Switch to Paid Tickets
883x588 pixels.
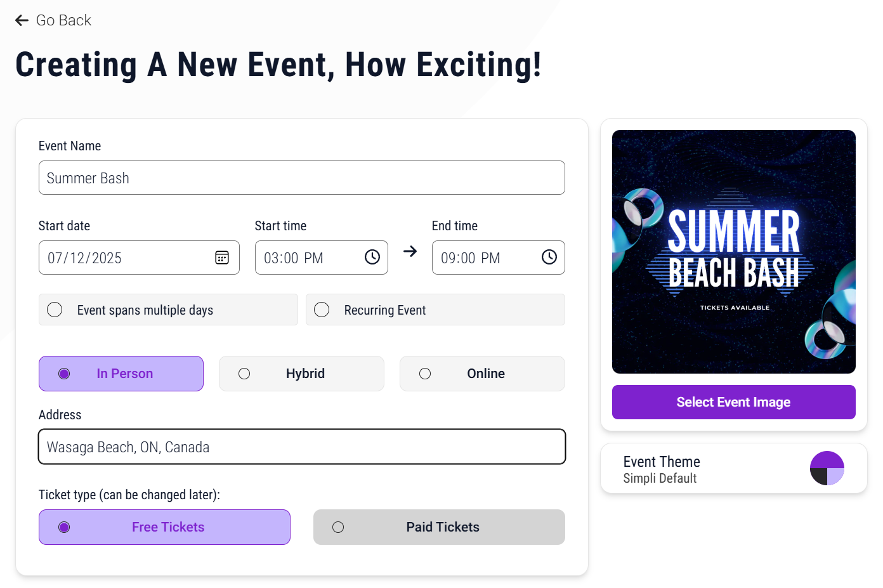pos(439,527)
